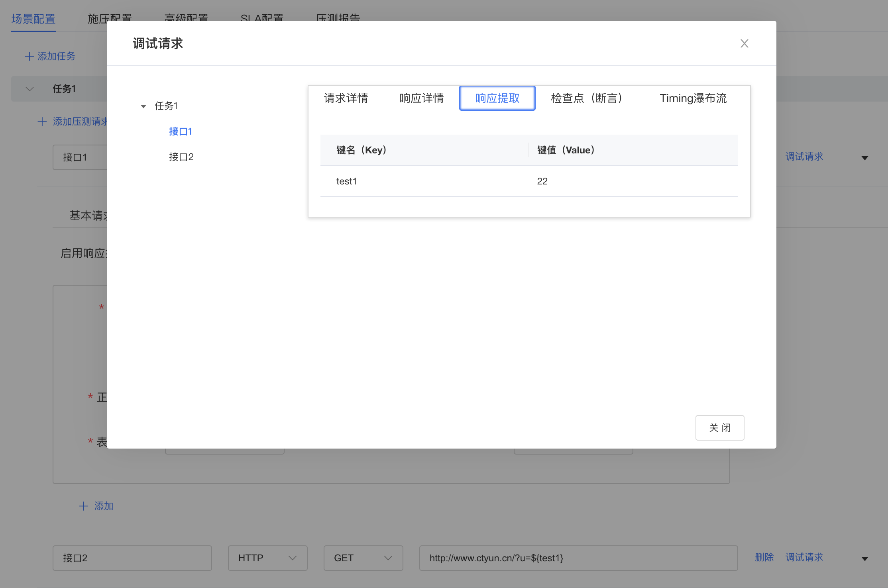This screenshot has width=888, height=588.
Task: Click 删除 link for 接口2
Action: coord(764,557)
